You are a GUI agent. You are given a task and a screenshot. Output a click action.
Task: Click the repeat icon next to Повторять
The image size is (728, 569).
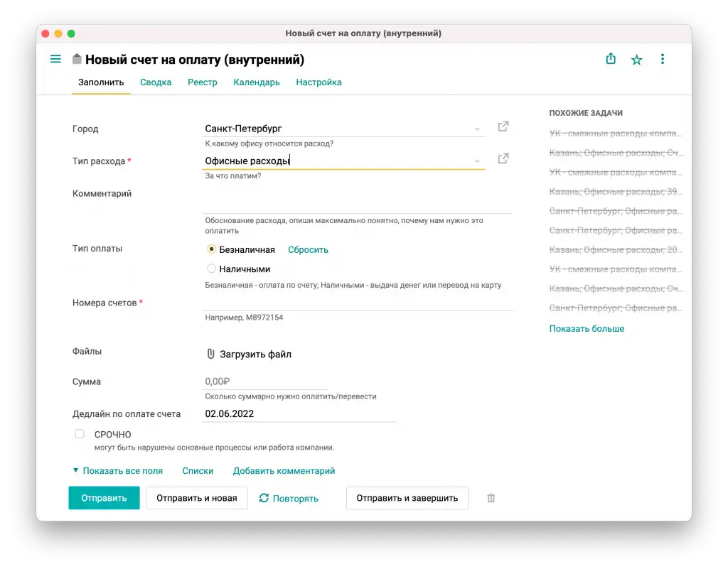tap(264, 498)
